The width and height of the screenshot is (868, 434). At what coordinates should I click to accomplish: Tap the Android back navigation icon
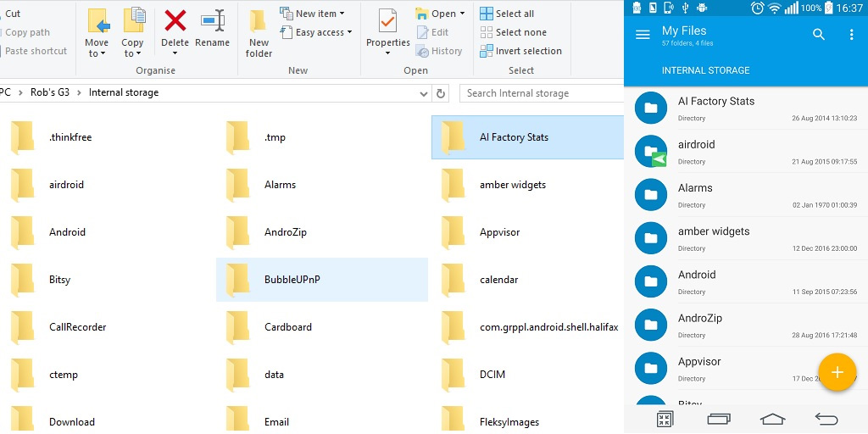(826, 419)
